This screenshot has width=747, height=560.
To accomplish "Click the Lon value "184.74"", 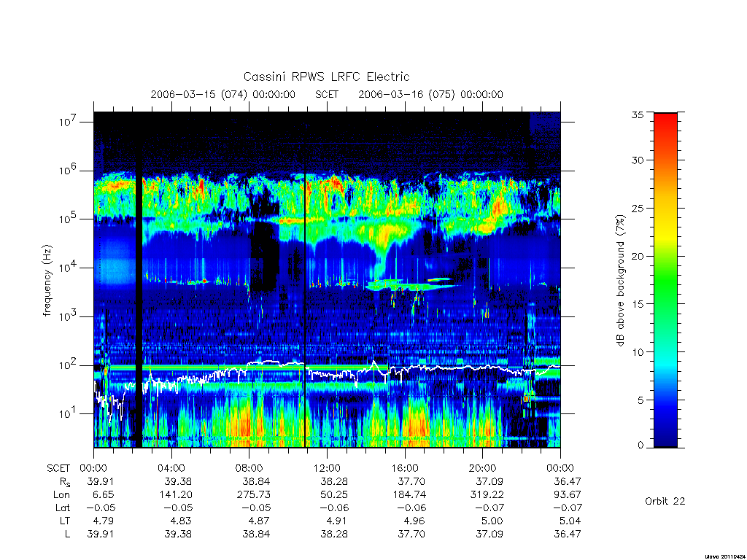I will coord(409,495).
